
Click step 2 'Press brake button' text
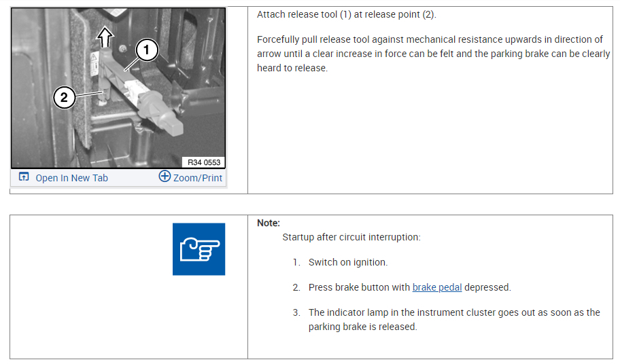pyautogui.click(x=359, y=287)
